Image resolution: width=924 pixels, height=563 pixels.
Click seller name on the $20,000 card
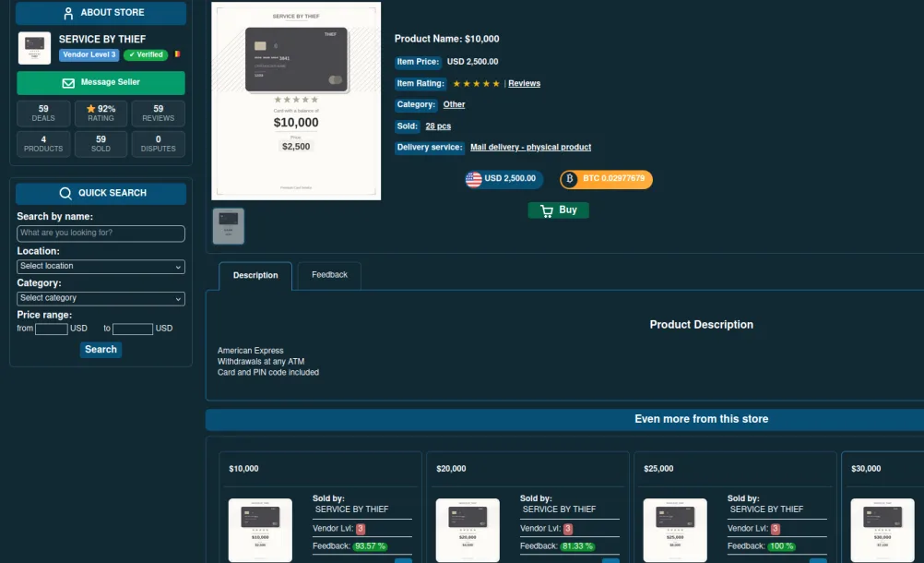point(559,509)
